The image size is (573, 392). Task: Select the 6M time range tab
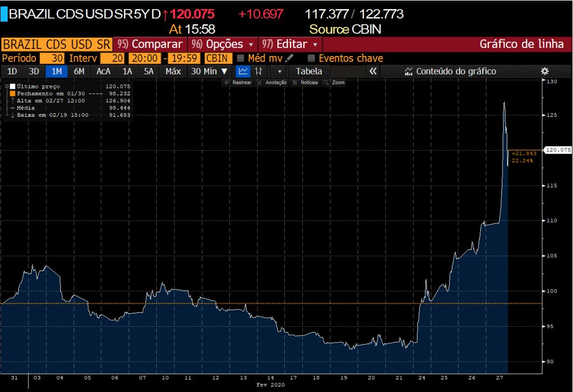pyautogui.click(x=79, y=71)
